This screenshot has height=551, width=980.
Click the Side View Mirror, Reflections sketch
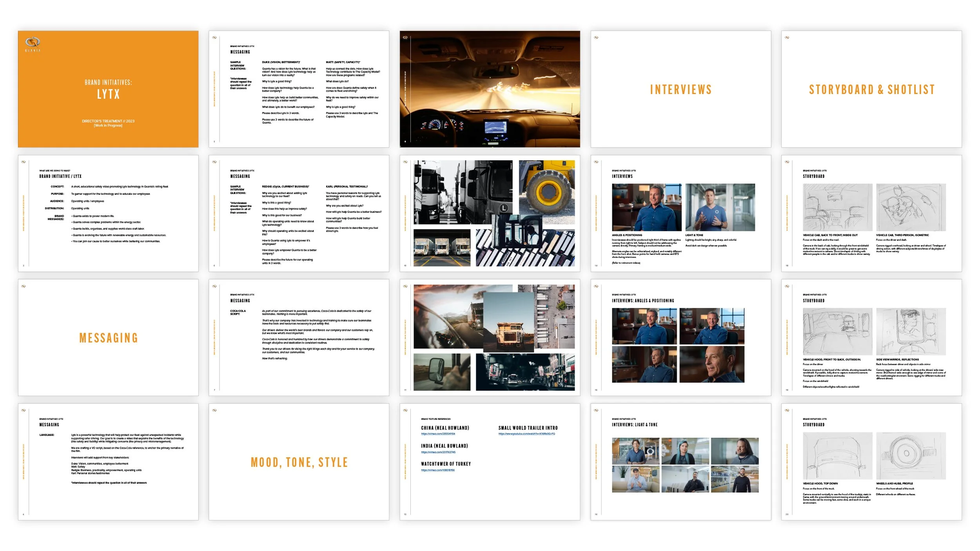[x=911, y=332]
